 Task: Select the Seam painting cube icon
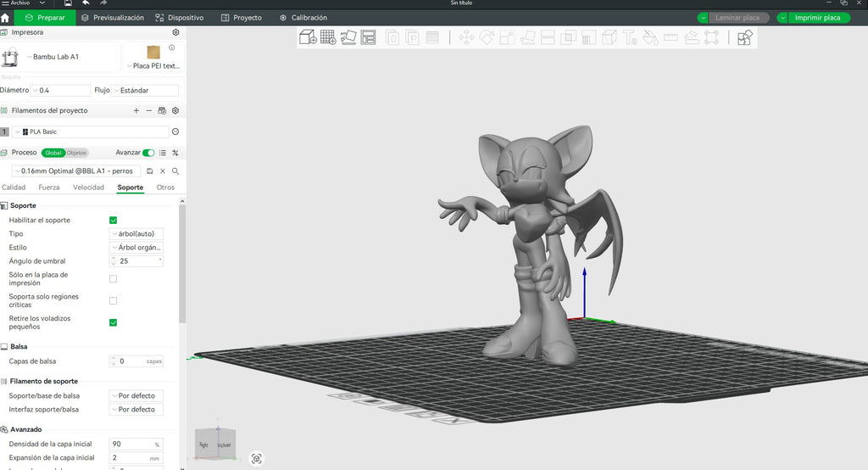tap(609, 37)
